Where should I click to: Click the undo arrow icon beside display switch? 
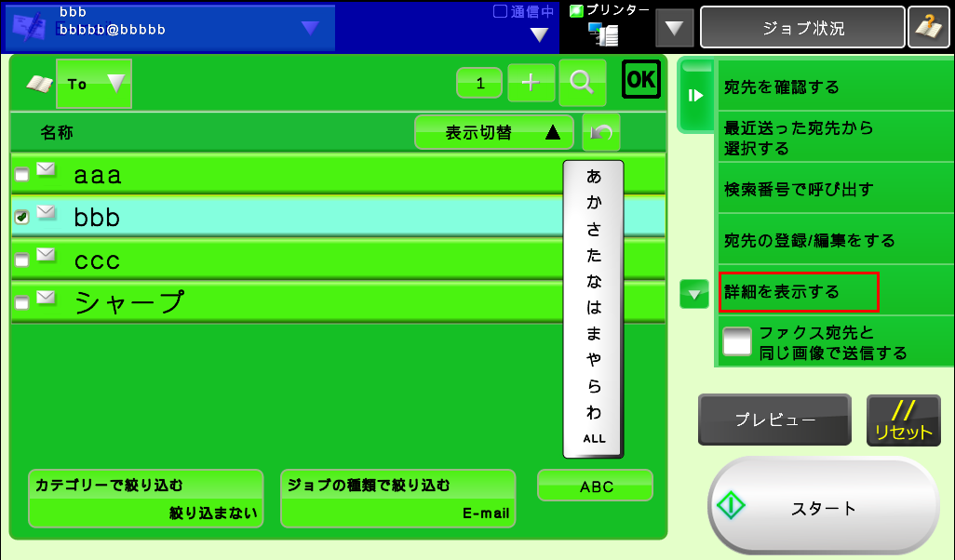point(600,133)
